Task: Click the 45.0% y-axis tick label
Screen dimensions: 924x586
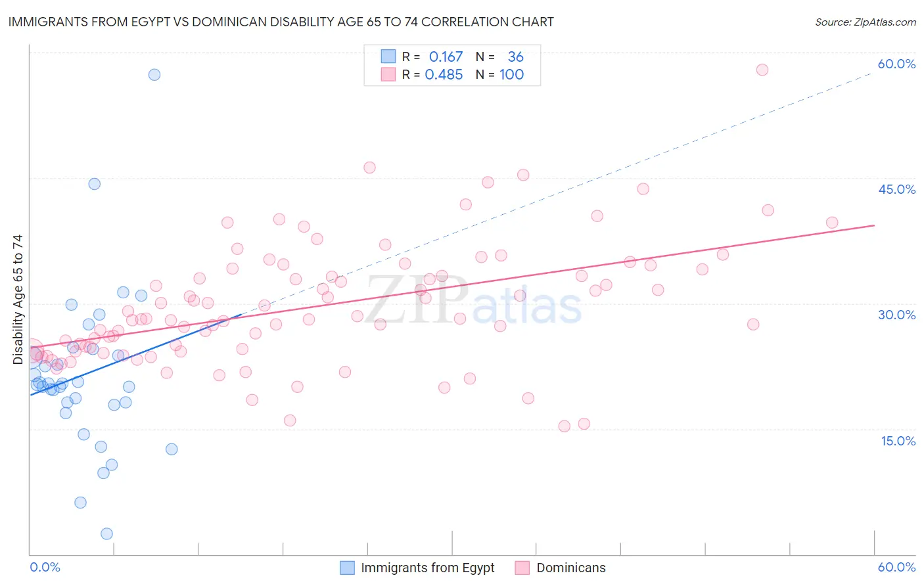Action: pos(896,189)
